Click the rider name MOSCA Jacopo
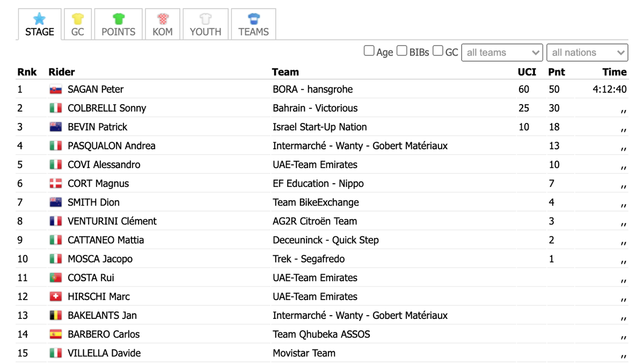Image resolution: width=644 pixels, height=364 pixels. (x=100, y=258)
